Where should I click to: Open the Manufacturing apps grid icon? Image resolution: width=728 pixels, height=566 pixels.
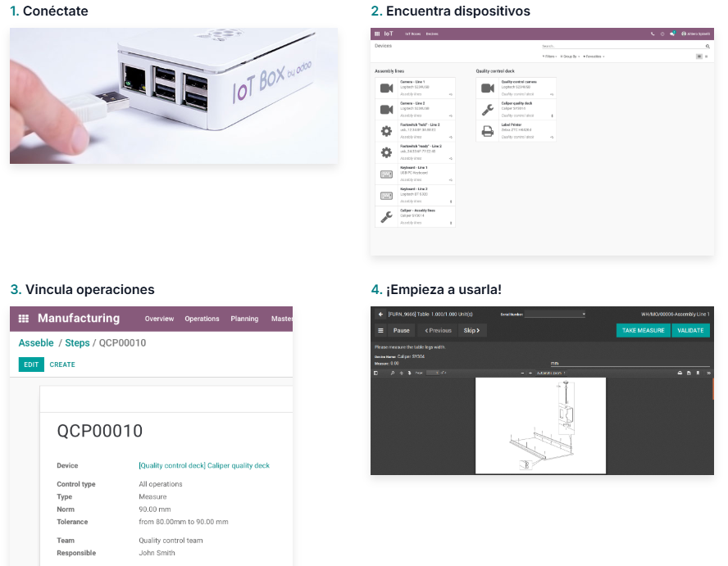[24, 319]
